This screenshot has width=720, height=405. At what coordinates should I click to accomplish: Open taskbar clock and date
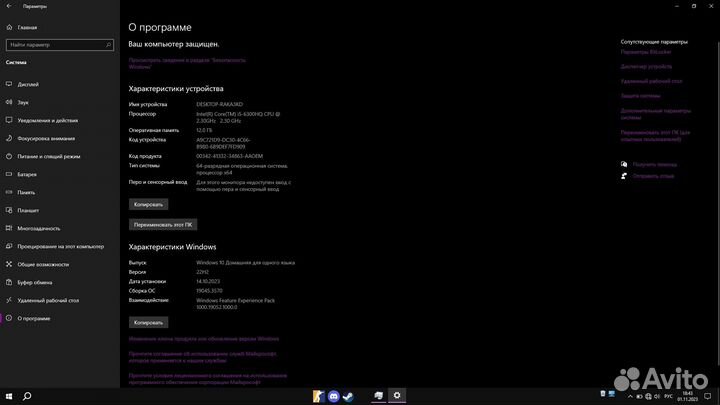click(687, 396)
